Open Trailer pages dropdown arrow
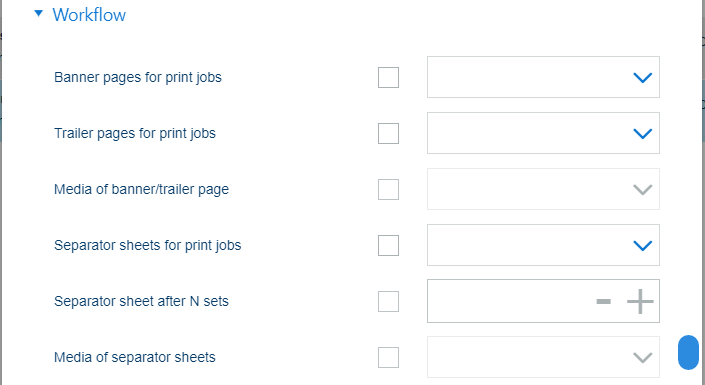This screenshot has width=705, height=385. click(x=643, y=134)
